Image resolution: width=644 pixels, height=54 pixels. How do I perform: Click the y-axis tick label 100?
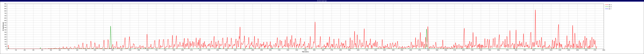5,44
